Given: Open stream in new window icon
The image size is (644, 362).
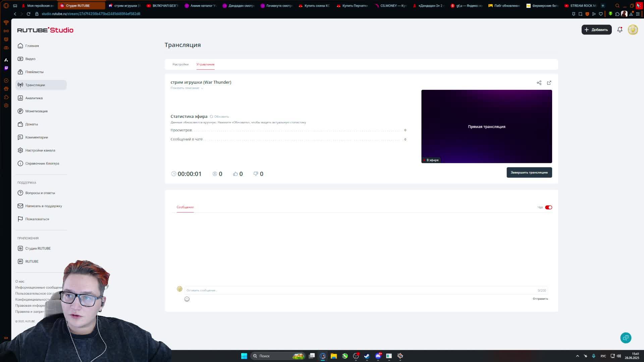Looking at the screenshot, I should tap(549, 83).
